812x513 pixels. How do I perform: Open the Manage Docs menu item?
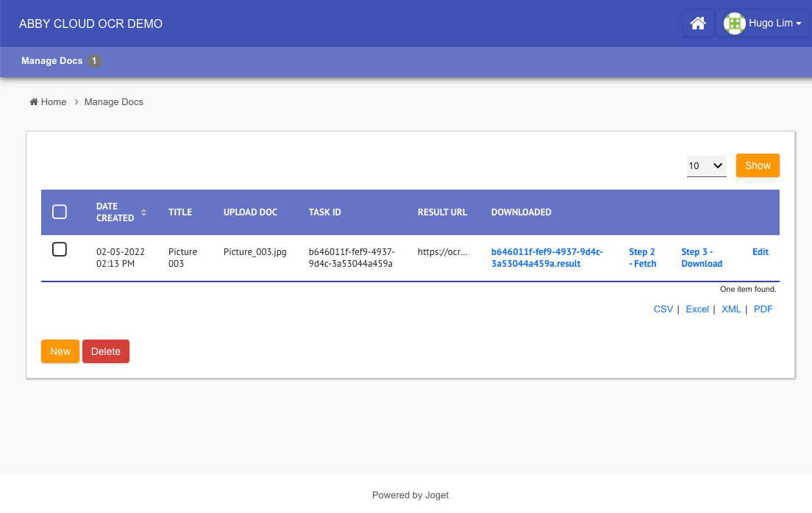pos(52,61)
